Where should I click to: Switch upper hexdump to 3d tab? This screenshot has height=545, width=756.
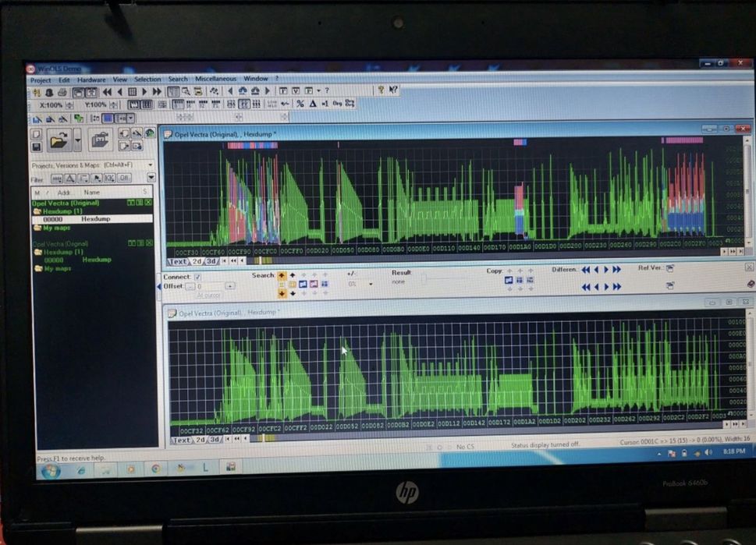(x=211, y=261)
